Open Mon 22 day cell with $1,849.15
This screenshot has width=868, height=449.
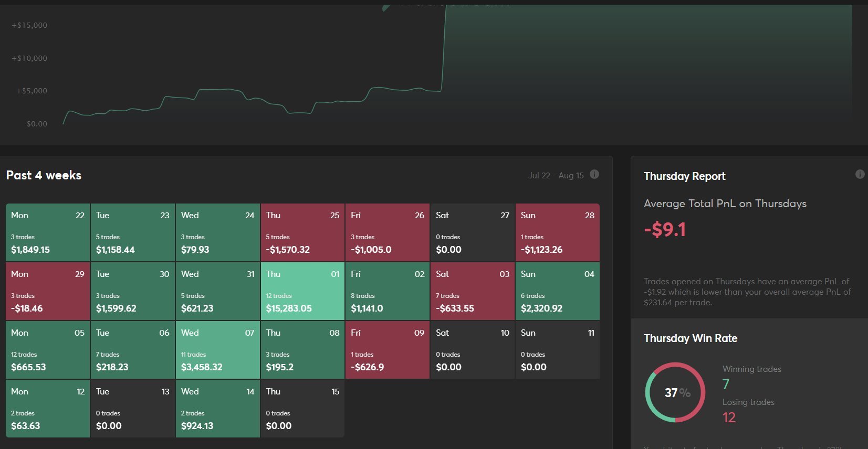click(48, 232)
